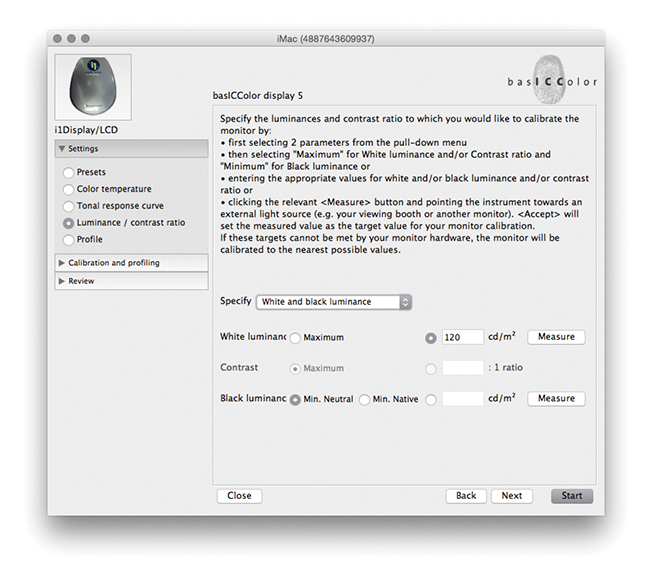Image resolution: width=652 pixels, height=580 pixels.
Task: Go Back to the previous step
Action: pyautogui.click(x=466, y=496)
